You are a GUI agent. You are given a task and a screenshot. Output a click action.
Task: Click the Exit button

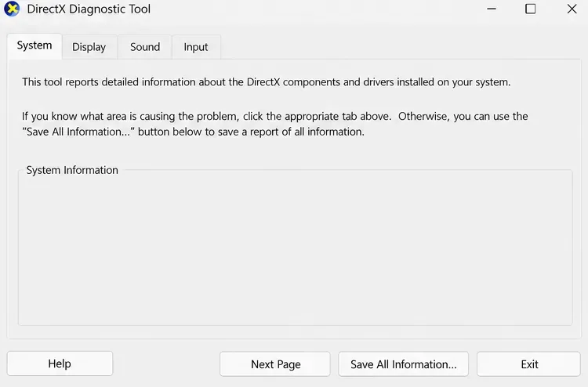(528, 364)
